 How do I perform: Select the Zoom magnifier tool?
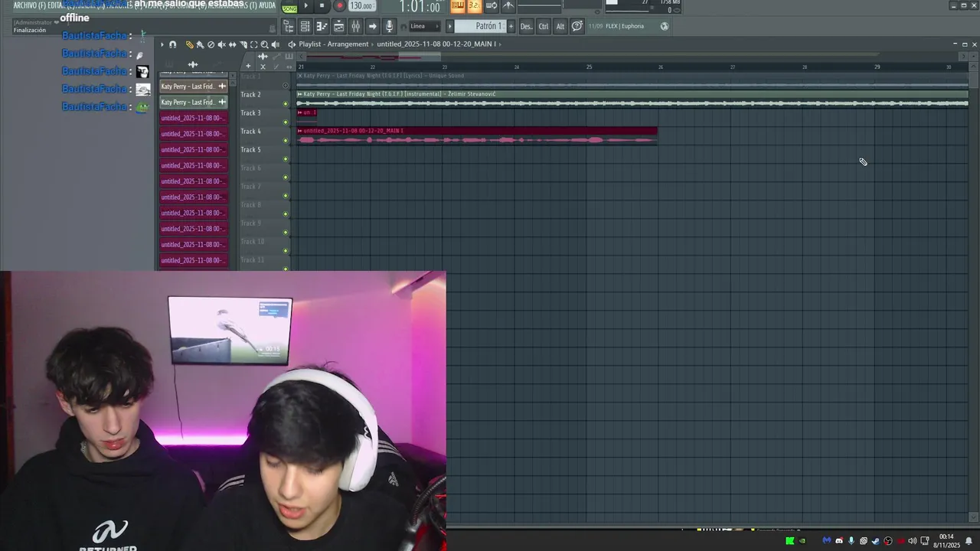pos(264,44)
